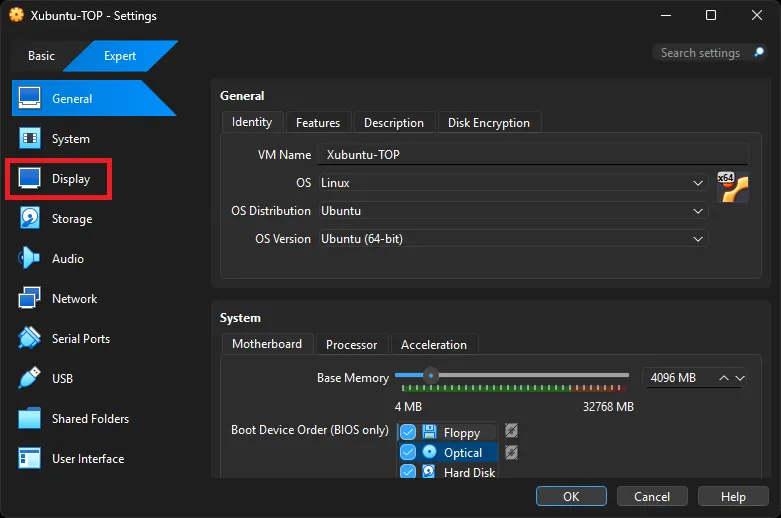Image resolution: width=781 pixels, height=518 pixels.
Task: Uncheck the Hard Disk boot device checkbox
Action: pos(408,471)
